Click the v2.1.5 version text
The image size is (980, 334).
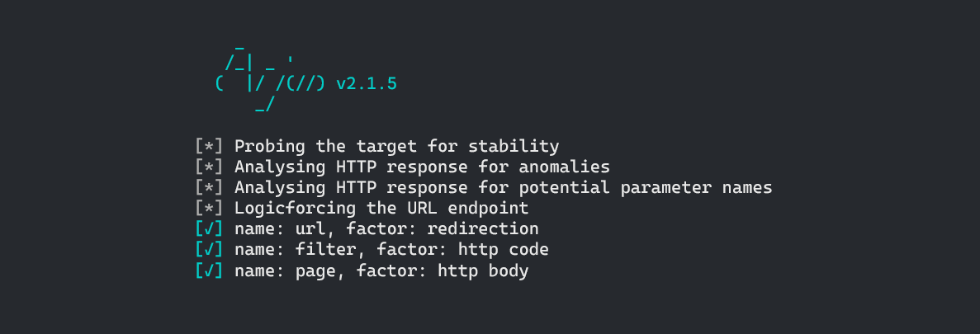coord(367,83)
